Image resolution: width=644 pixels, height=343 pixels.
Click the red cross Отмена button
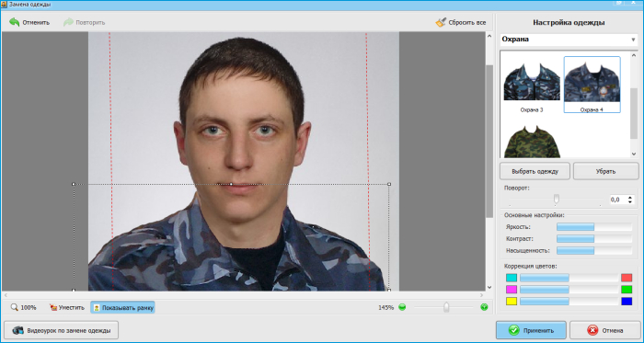606,330
